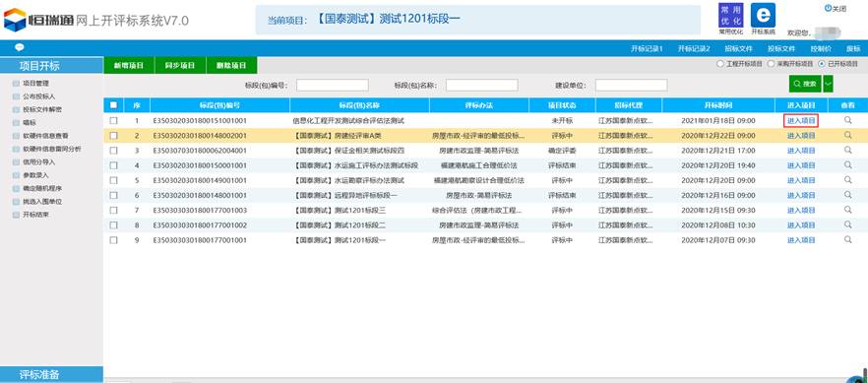This screenshot has width=868, height=383.
Task: Toggle the select-all header checkbox
Action: pyautogui.click(x=113, y=104)
